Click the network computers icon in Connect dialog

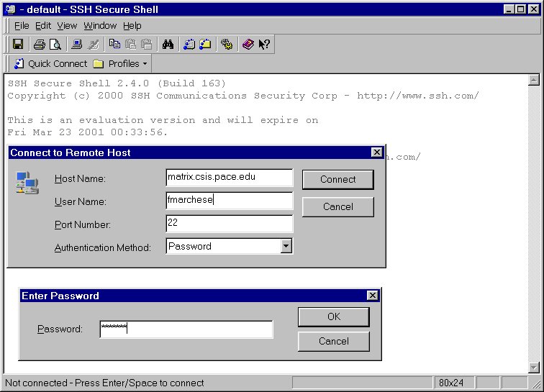pos(27,183)
